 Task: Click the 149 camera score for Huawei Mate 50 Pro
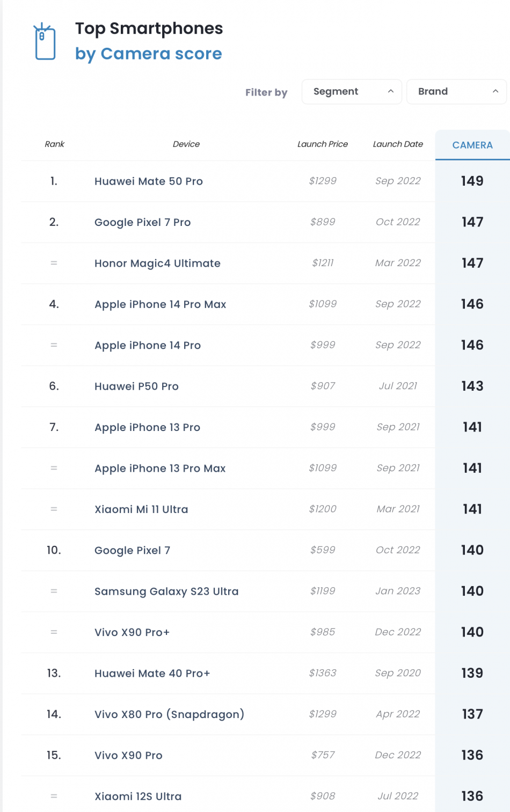(x=472, y=181)
